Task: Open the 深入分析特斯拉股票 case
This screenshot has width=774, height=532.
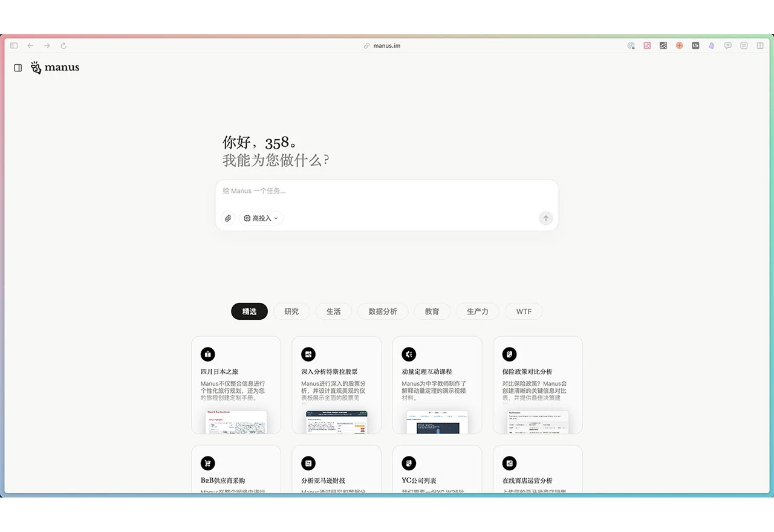Action: coord(337,385)
